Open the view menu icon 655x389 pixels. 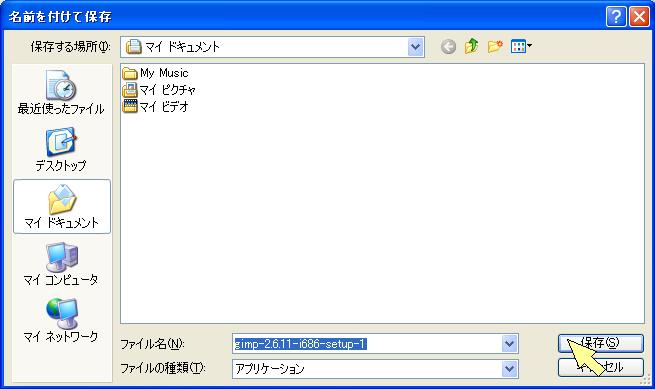click(521, 46)
